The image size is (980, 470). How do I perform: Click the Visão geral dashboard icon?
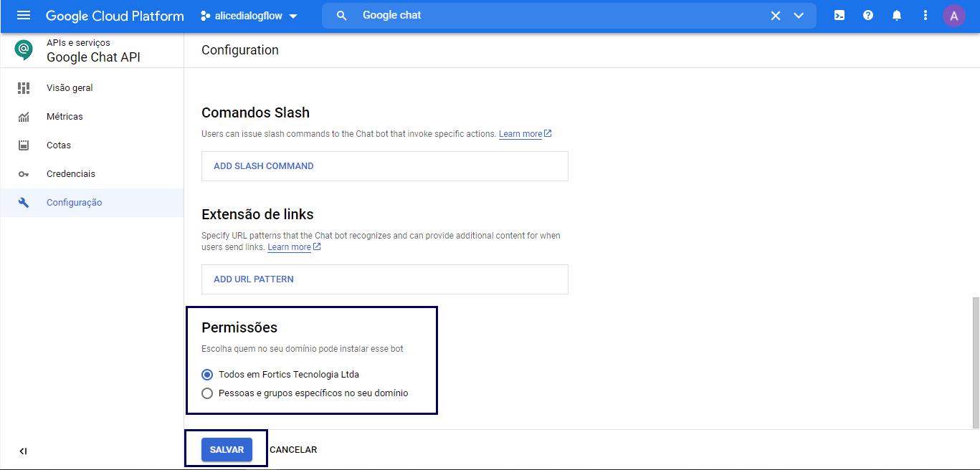[24, 88]
